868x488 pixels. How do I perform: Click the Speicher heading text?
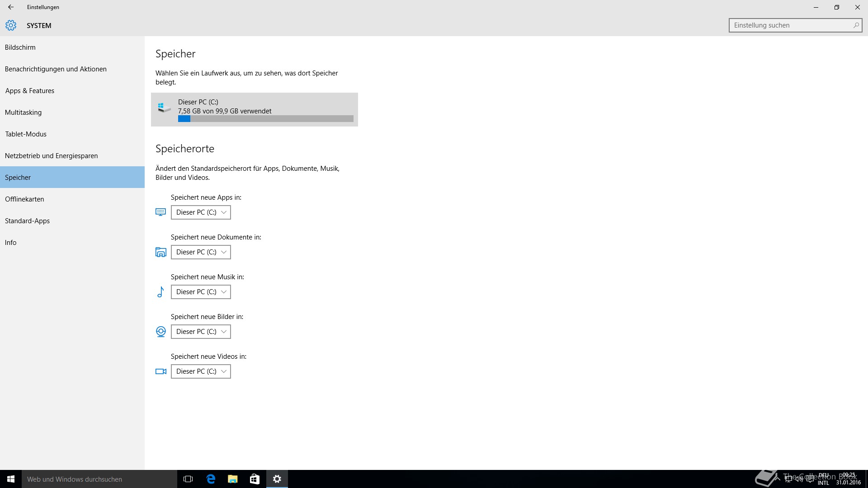[x=175, y=54]
